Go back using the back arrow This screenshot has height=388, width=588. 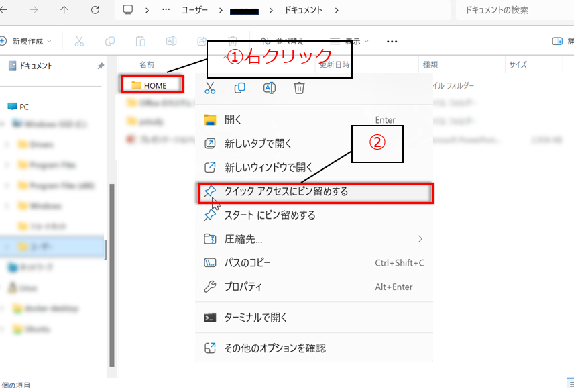pos(3,10)
